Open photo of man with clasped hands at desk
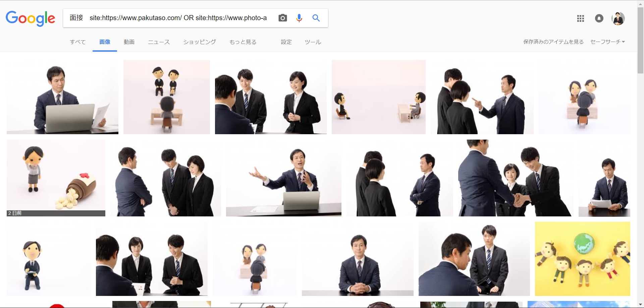This screenshot has height=308, width=644. tap(358, 259)
